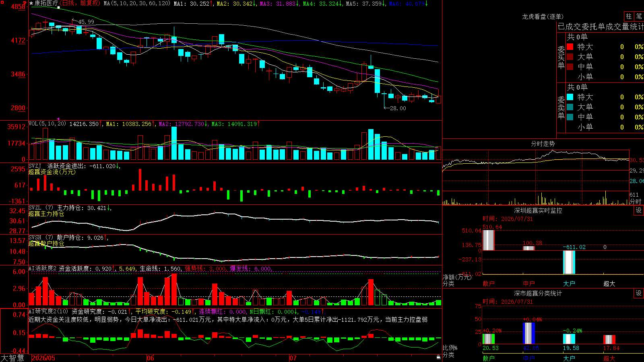Viewport: 644px width, 362px height.
Task: Click the 28.00 low price annotation
Action: 398,108
